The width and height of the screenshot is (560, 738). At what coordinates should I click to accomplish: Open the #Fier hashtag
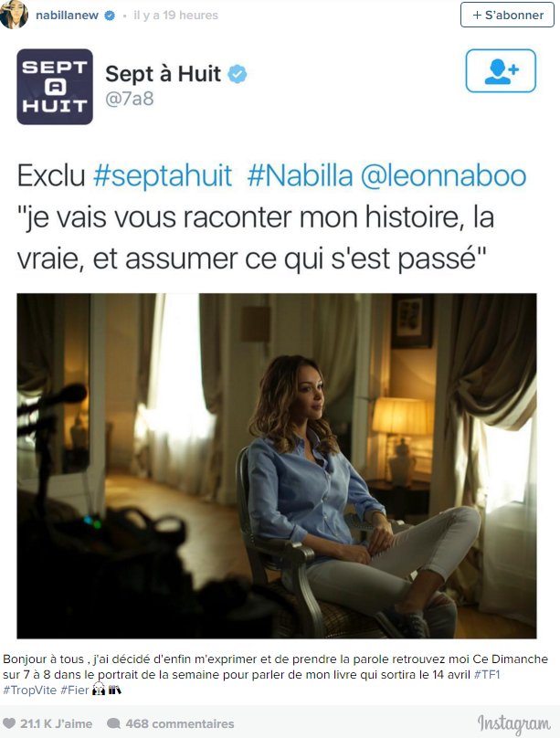(74, 690)
